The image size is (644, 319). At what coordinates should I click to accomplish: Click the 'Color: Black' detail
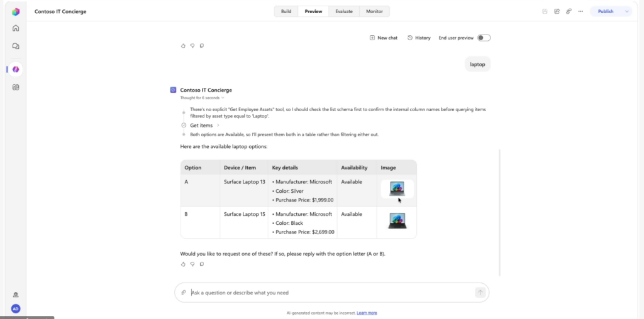[x=289, y=223]
